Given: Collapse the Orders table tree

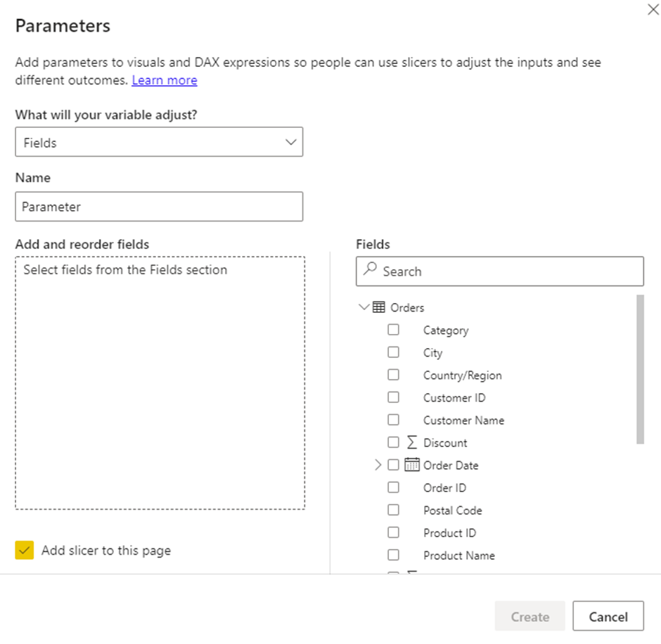Looking at the screenshot, I should click(364, 307).
